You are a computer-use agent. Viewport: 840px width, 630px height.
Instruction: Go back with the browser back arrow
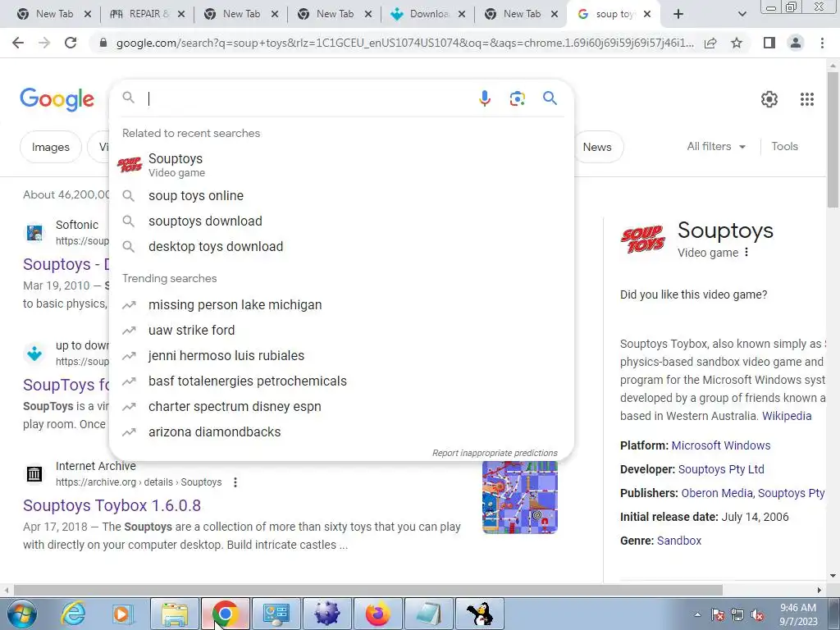click(18, 43)
